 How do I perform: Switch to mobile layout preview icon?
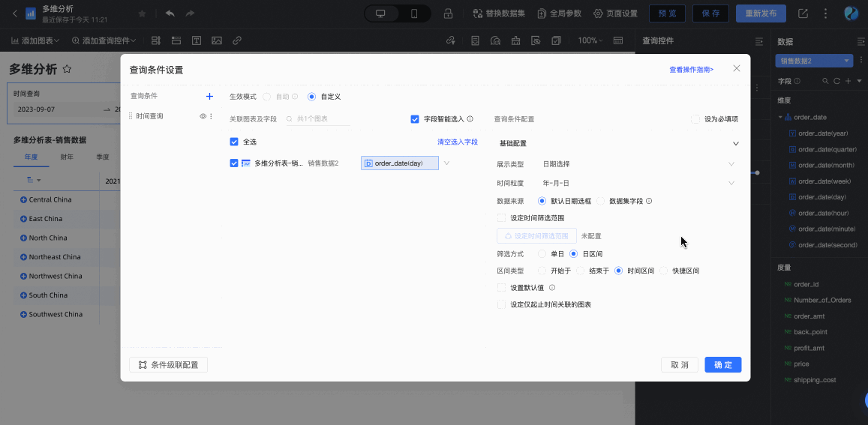(414, 13)
